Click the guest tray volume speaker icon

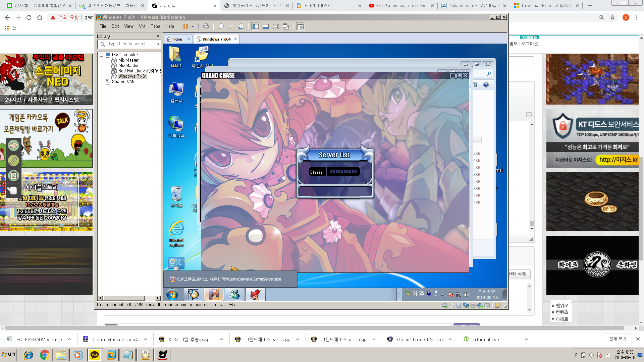pyautogui.click(x=467, y=295)
